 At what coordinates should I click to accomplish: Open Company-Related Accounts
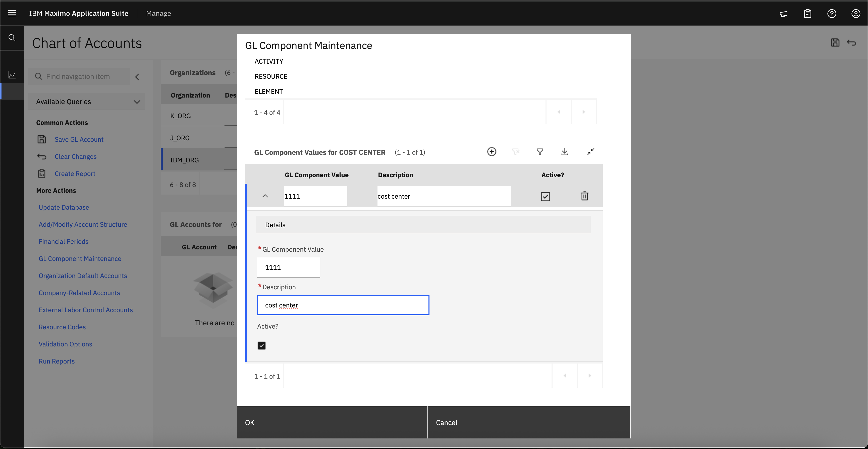click(79, 293)
